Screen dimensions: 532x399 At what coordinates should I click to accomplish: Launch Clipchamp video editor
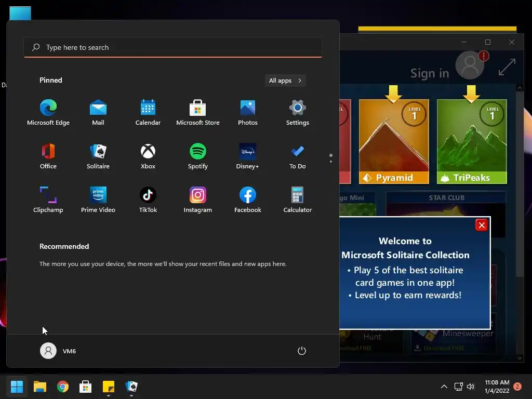click(x=48, y=199)
